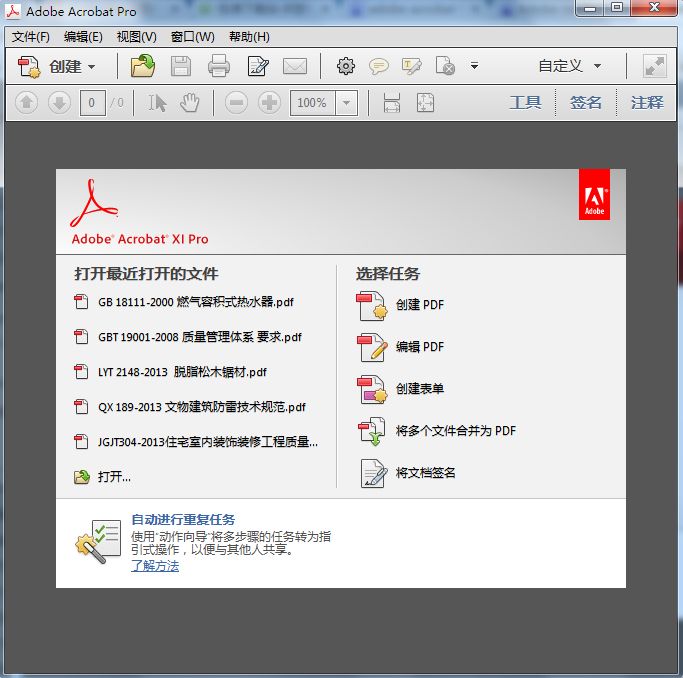Click the 编辑 PDF task

click(x=400, y=347)
